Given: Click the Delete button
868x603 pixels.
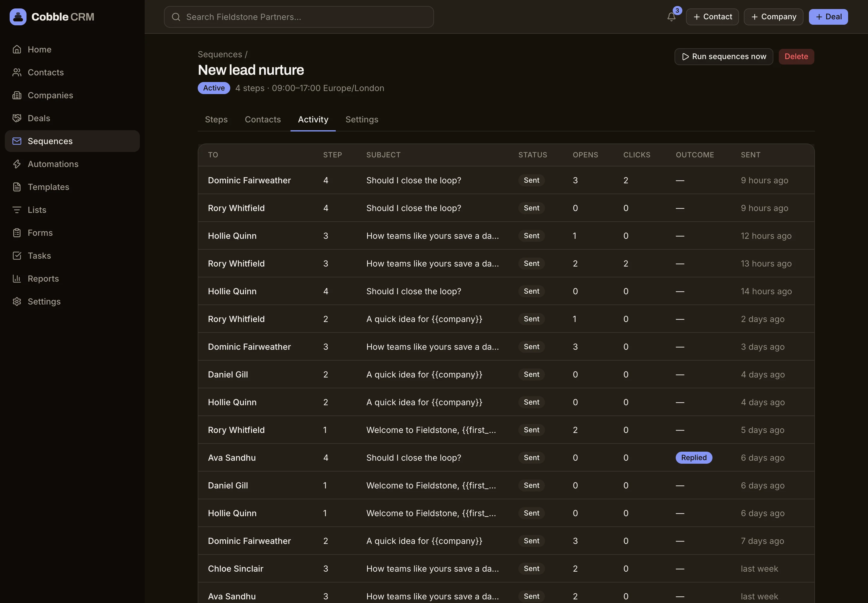Looking at the screenshot, I should 796,57.
